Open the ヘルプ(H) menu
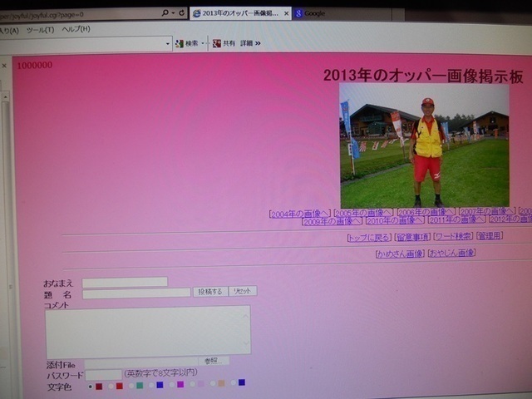The height and width of the screenshot is (399, 532). pyautogui.click(x=76, y=29)
